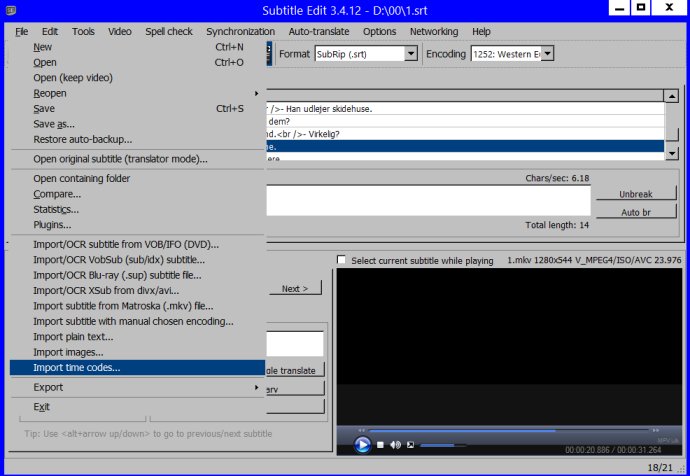
Task: Choose Import/OCR VobSub (sub/idx) subtitle...
Action: [137, 260]
